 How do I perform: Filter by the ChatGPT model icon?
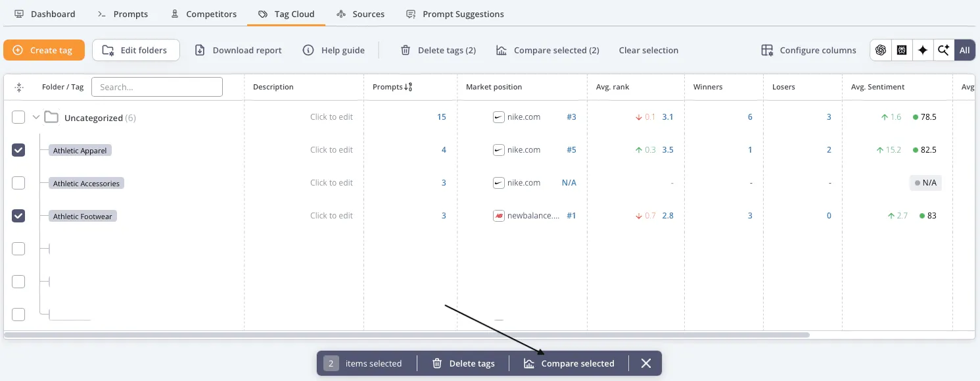click(881, 50)
